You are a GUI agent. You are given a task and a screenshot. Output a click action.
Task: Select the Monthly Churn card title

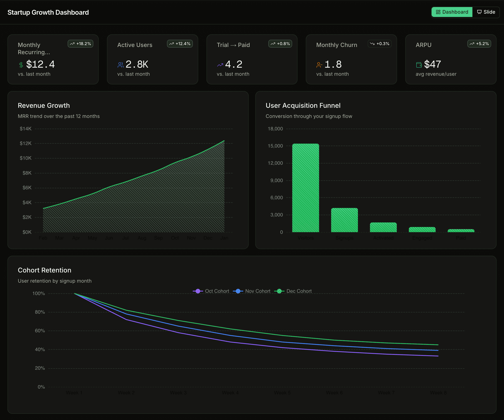click(336, 45)
